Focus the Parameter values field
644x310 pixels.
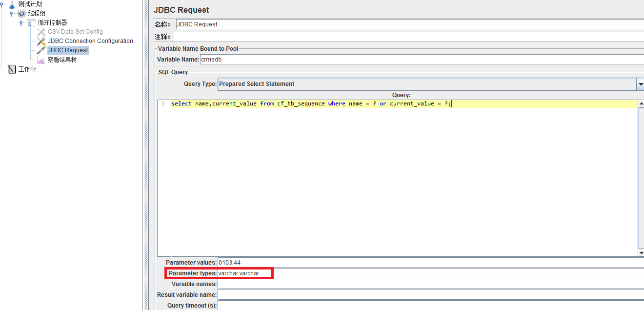point(431,263)
